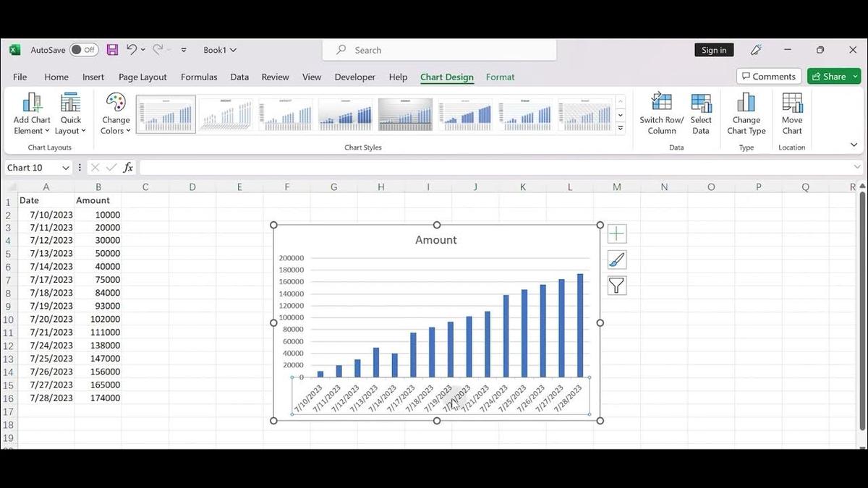Open the Select Data dialog
The height and width of the screenshot is (488, 868).
[x=700, y=112]
